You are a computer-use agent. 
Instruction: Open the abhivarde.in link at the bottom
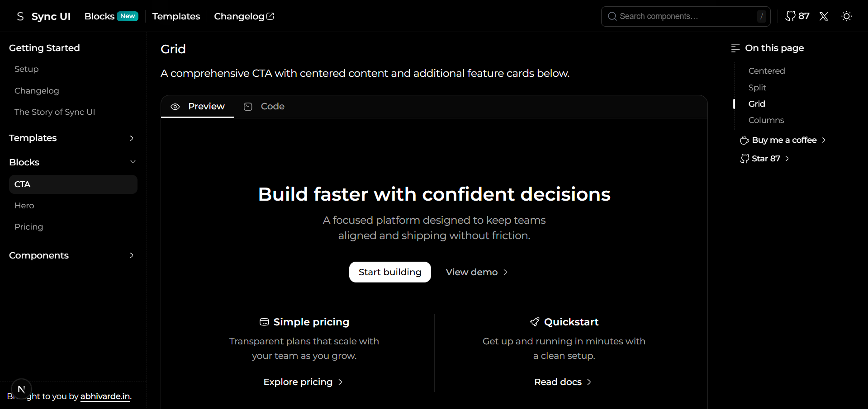pyautogui.click(x=104, y=396)
